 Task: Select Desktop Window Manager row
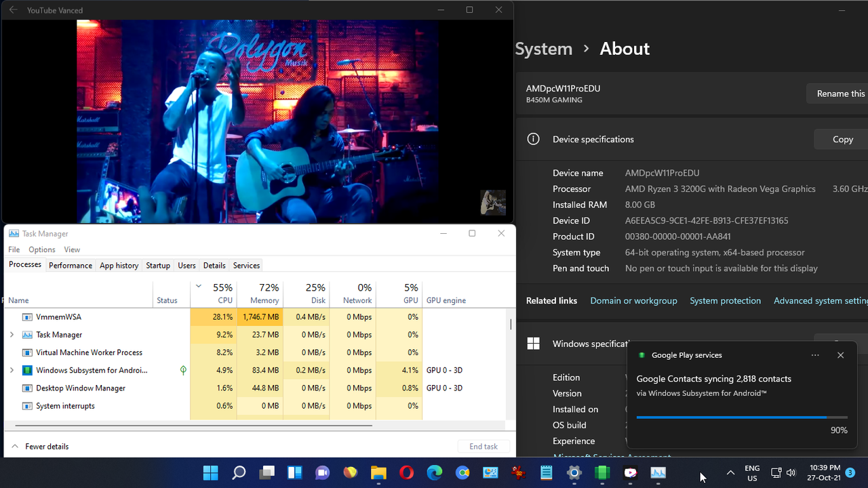[x=256, y=388]
